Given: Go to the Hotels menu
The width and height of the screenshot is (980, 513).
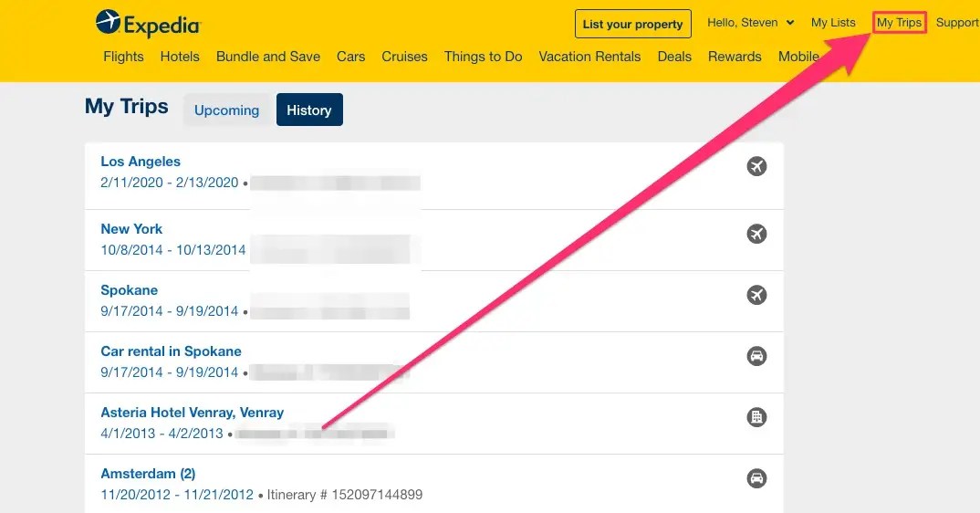Looking at the screenshot, I should (180, 57).
